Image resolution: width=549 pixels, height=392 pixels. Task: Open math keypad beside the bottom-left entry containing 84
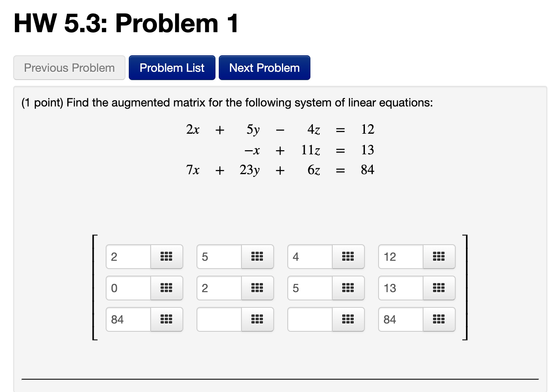click(x=167, y=319)
